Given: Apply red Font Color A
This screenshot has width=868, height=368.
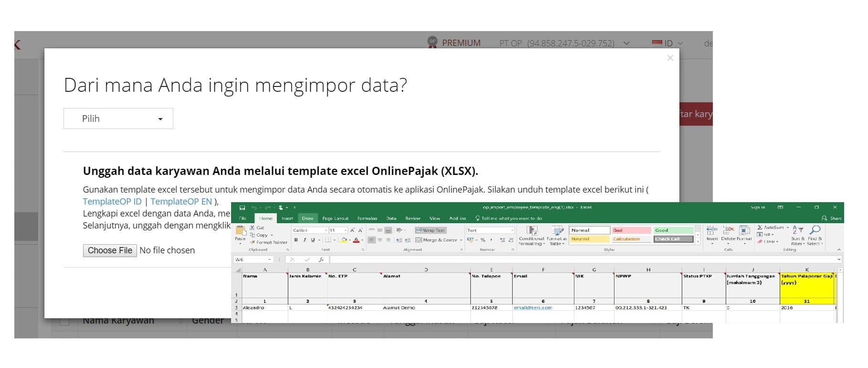Looking at the screenshot, I should (356, 240).
